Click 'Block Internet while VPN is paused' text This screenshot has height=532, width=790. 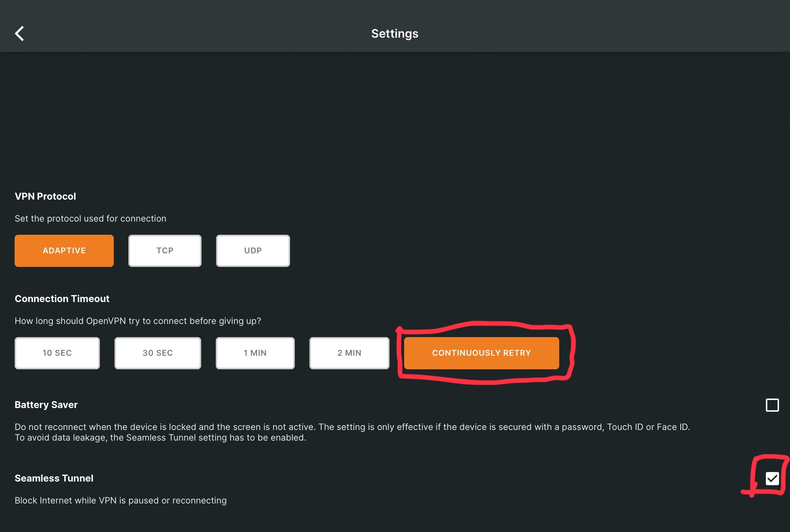point(120,501)
